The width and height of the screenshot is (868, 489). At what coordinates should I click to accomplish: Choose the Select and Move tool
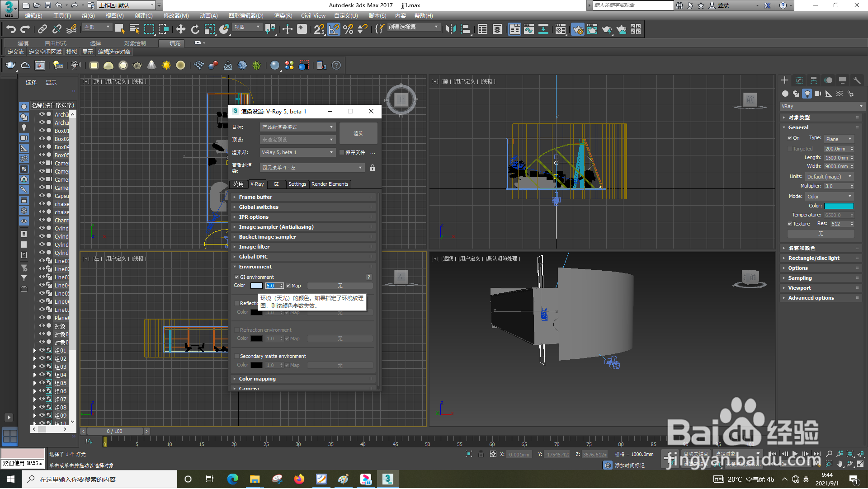(x=181, y=29)
